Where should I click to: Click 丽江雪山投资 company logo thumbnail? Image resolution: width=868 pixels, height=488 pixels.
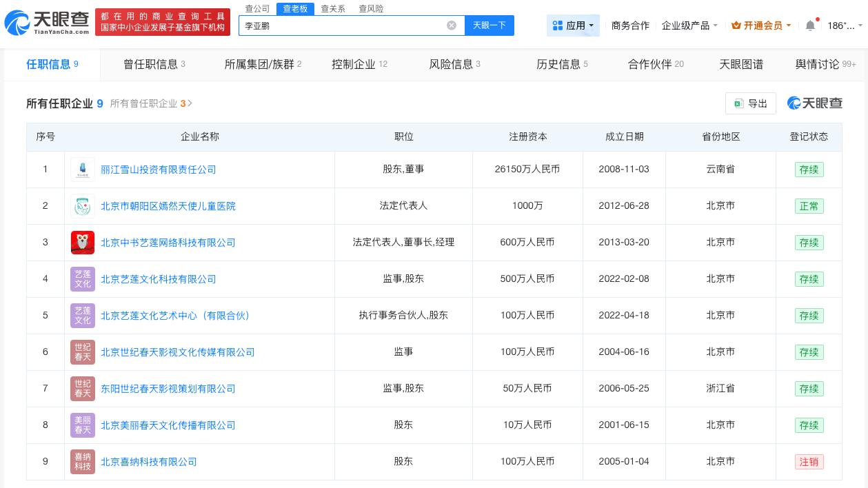83,169
